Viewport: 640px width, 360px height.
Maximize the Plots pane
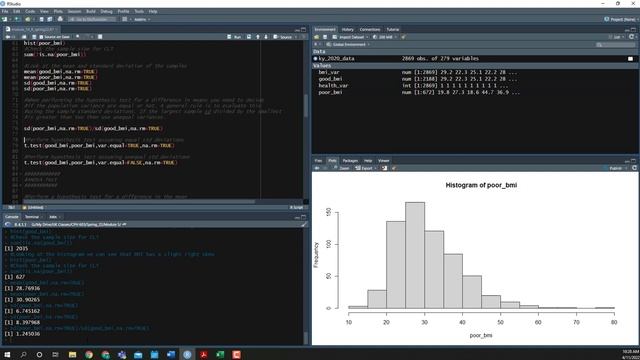(633, 161)
